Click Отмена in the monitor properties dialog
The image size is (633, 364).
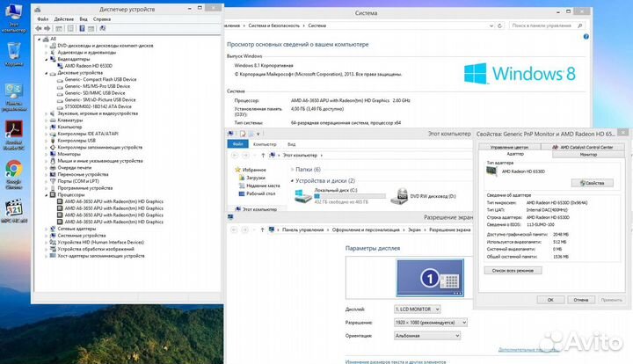point(580,300)
